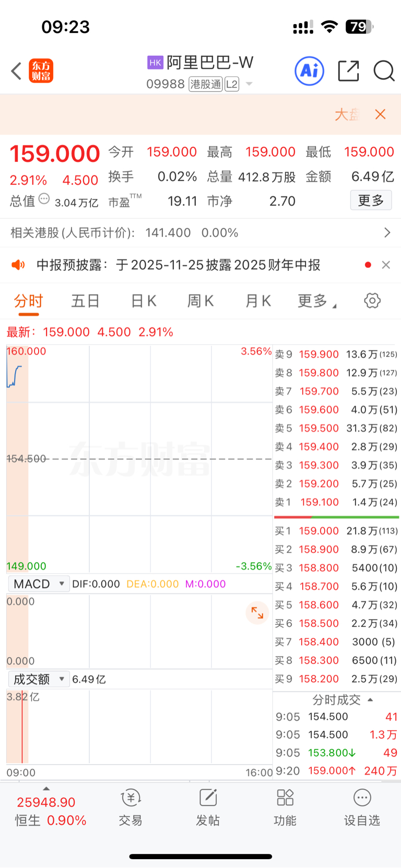This screenshot has height=868, width=401.
Task: Tap the 换手 0.02% value
Action: tap(177, 177)
